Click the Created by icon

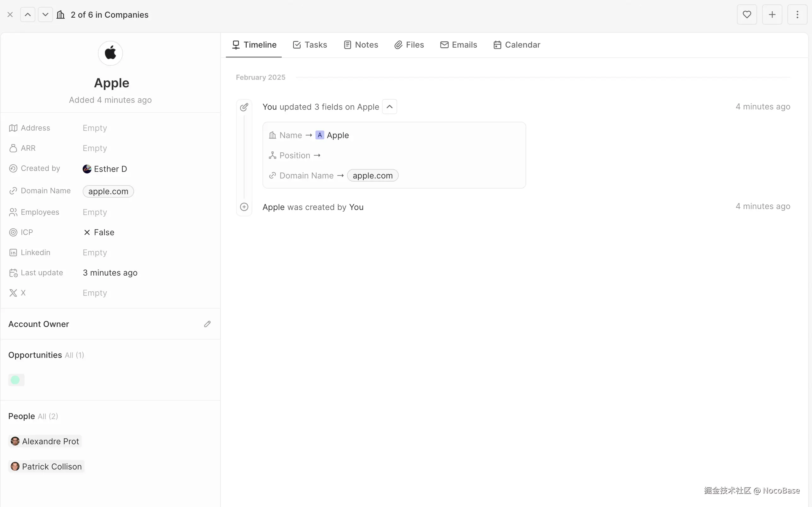pyautogui.click(x=13, y=168)
